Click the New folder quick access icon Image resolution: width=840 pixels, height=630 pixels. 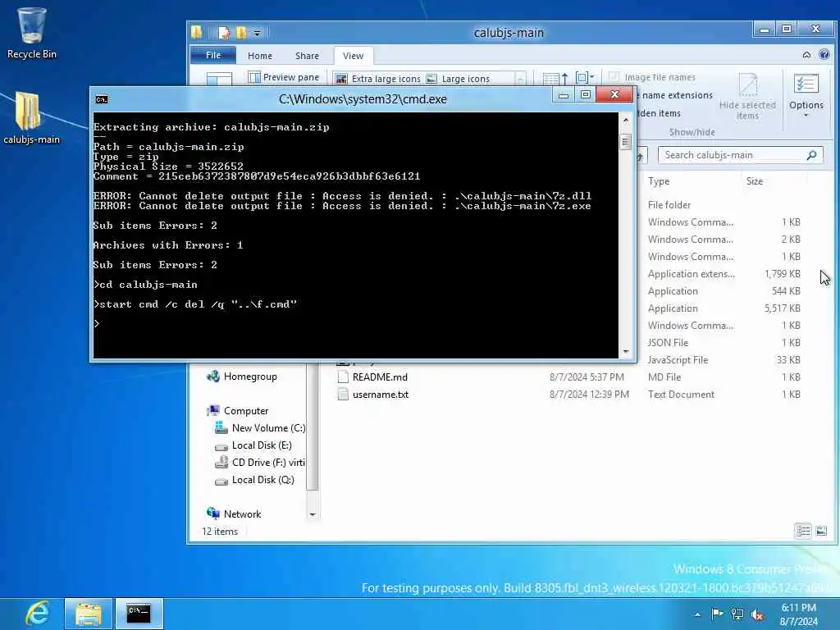242,33
